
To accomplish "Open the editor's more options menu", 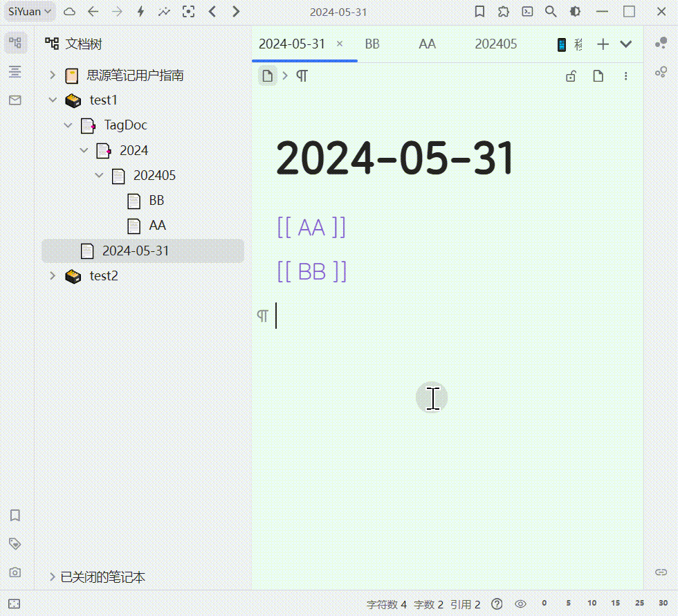I will click(626, 76).
